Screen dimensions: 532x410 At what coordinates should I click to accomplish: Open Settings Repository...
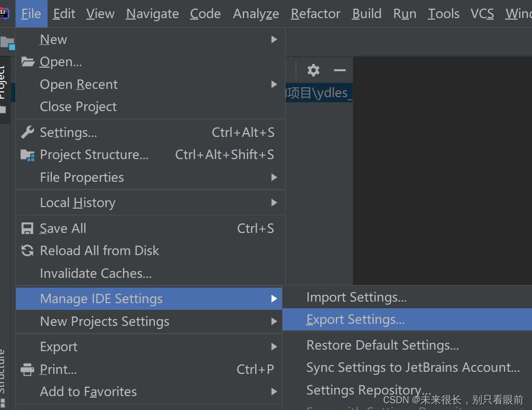(407, 390)
